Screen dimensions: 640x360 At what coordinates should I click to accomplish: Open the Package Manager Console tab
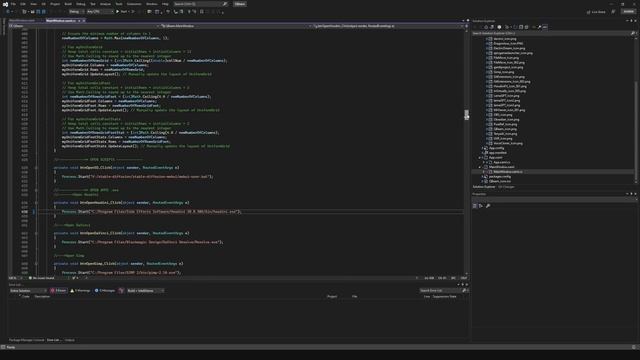click(27, 340)
